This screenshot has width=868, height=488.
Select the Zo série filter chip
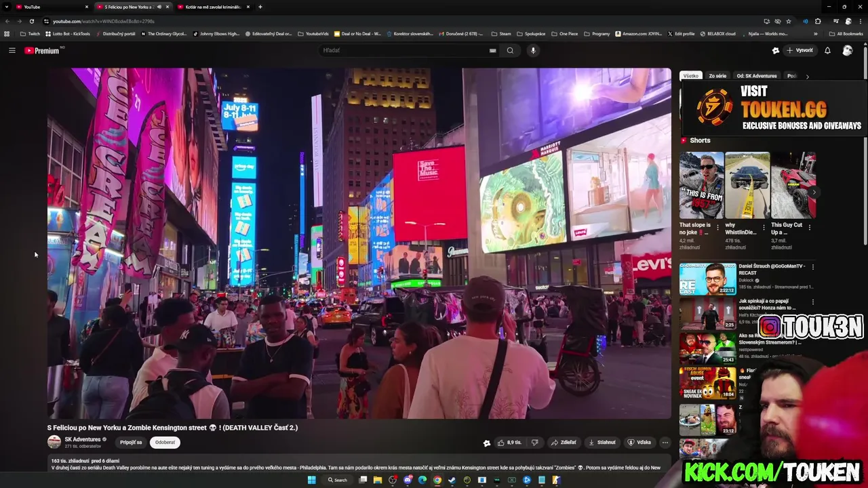click(x=717, y=76)
